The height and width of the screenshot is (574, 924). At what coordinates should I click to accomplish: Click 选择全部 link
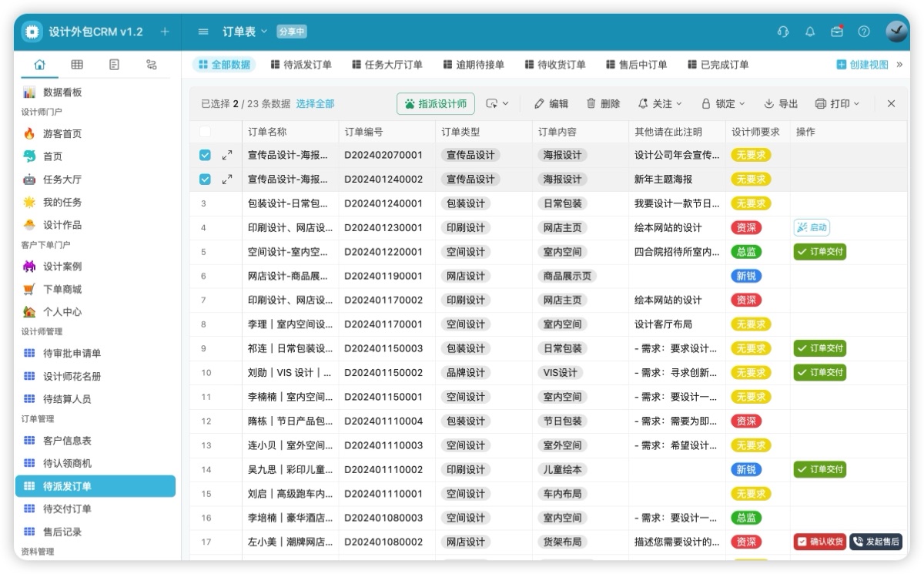[x=315, y=104]
